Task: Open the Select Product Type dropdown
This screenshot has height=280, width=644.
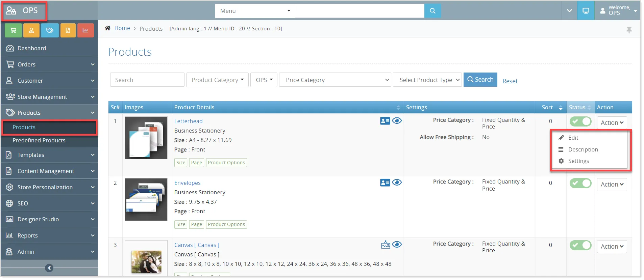Action: point(427,80)
